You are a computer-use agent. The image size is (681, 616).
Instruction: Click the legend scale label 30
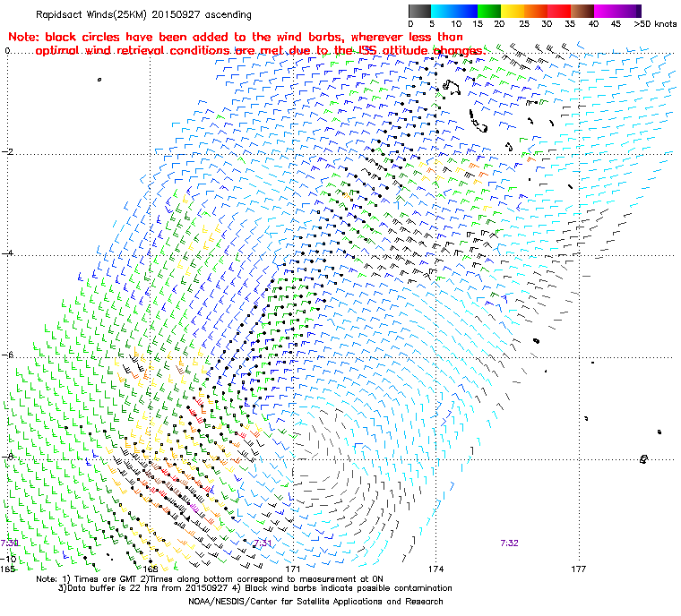pos(547,24)
